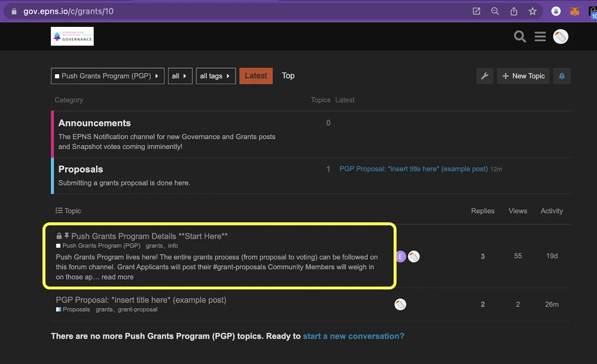
Task: Click inside the browser address bar
Action: point(171,12)
